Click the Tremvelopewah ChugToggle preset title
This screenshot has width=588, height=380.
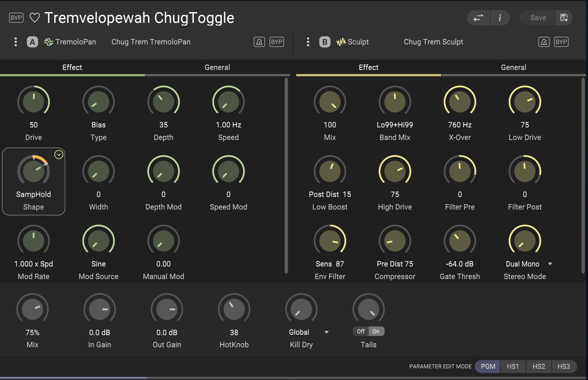(139, 18)
